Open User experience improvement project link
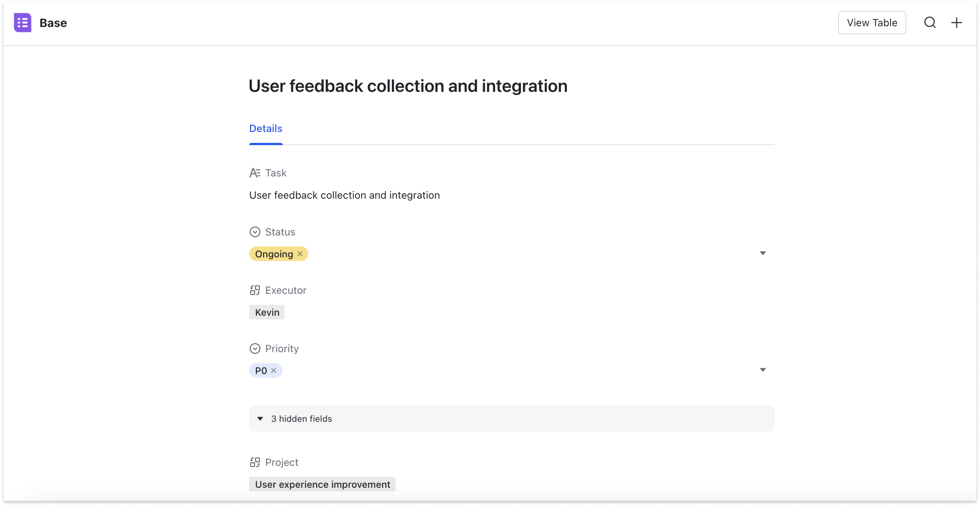 [x=322, y=484]
